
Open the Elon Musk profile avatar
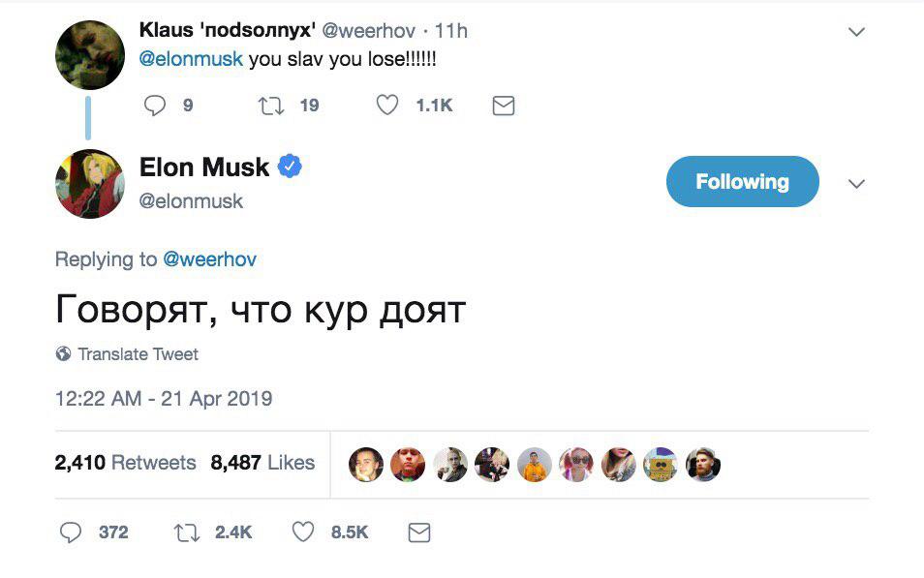point(90,184)
